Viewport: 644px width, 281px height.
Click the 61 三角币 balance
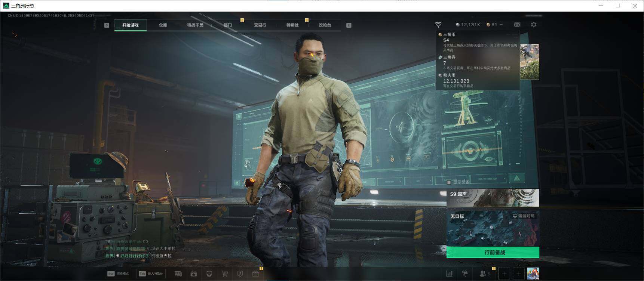pyautogui.click(x=492, y=25)
